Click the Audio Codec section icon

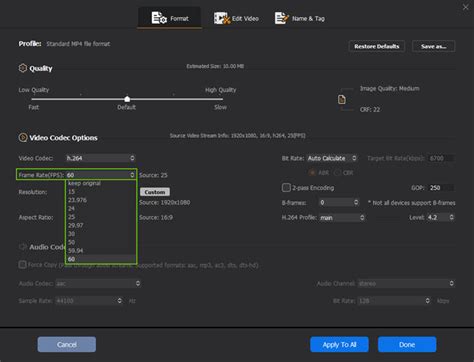[x=23, y=247]
